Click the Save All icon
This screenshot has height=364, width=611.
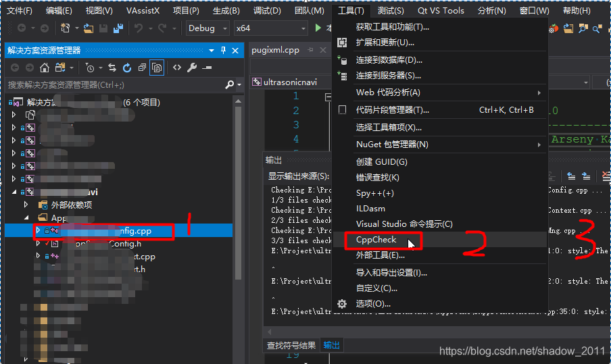click(118, 28)
